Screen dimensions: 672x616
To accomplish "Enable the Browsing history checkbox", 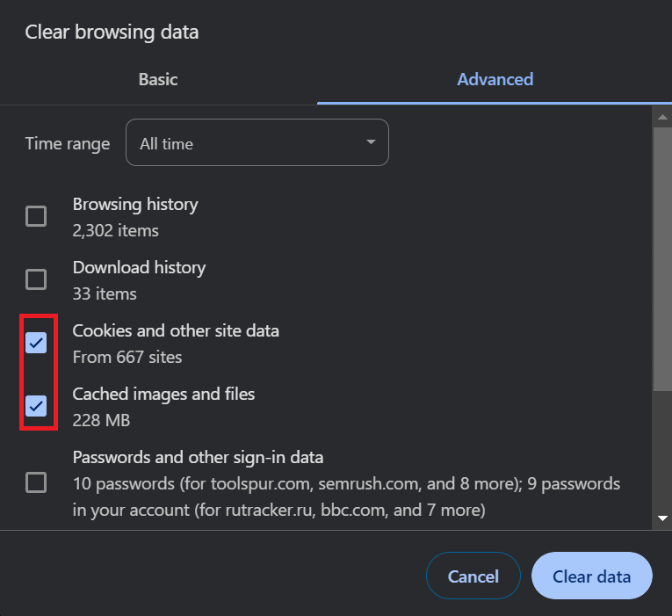I will [x=36, y=216].
